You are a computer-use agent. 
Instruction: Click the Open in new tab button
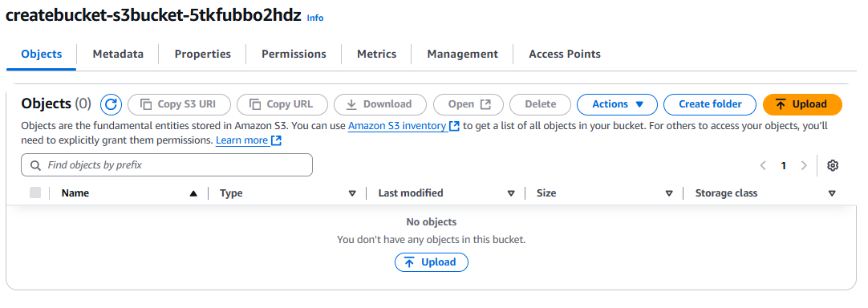468,104
